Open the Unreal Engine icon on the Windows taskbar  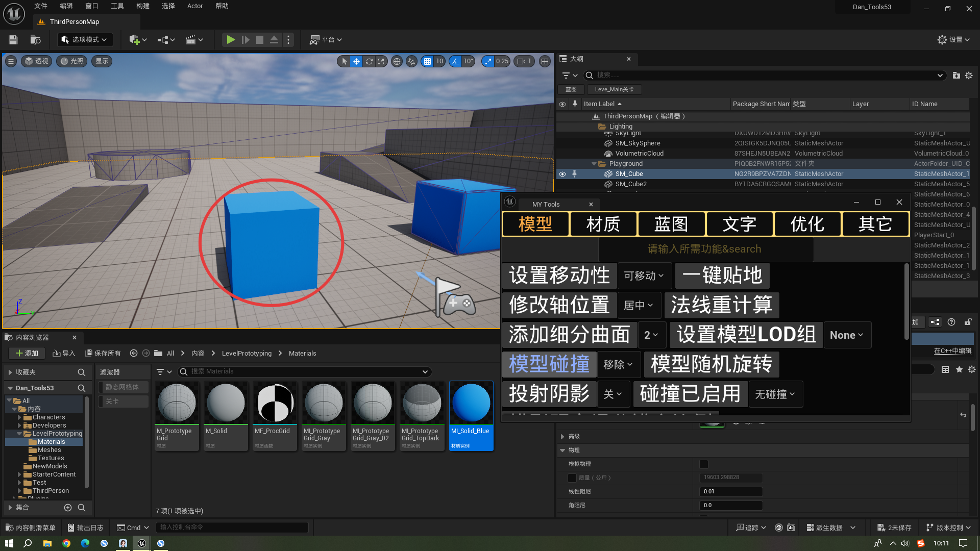tap(142, 543)
